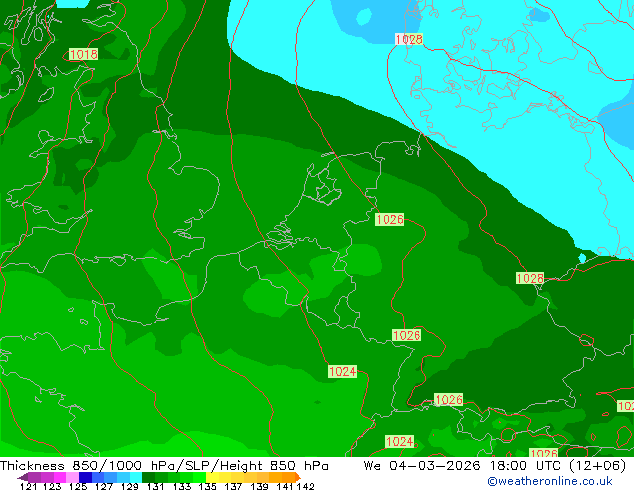Click the orange arrow end of legend

tap(298, 477)
